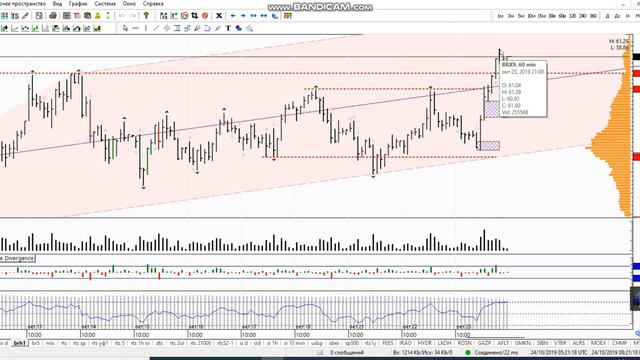Image resolution: width=640 pixels, height=360 pixels.
Task: Click the upper hatched purple rectangle on chart
Action: pyautogui.click(x=492, y=109)
